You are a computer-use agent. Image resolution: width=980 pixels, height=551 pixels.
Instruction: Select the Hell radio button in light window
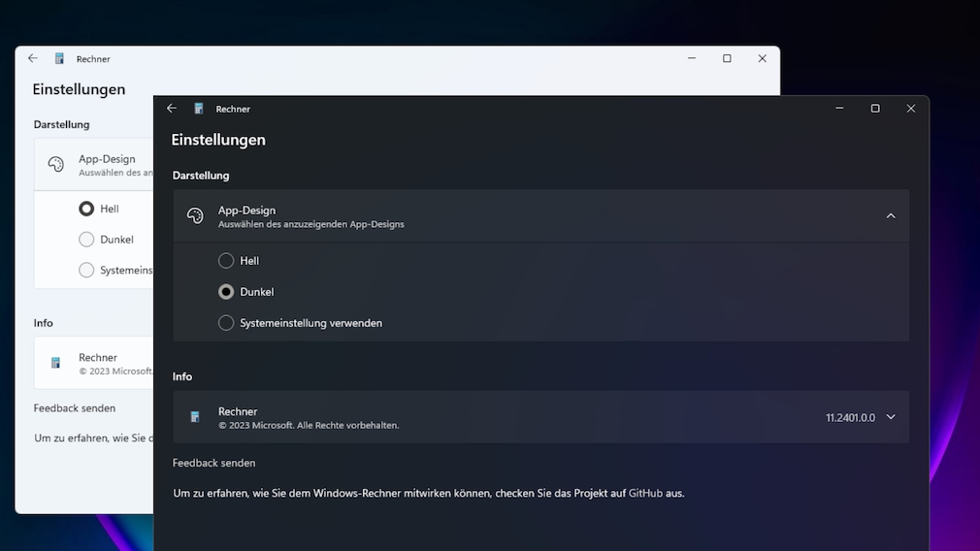(86, 209)
